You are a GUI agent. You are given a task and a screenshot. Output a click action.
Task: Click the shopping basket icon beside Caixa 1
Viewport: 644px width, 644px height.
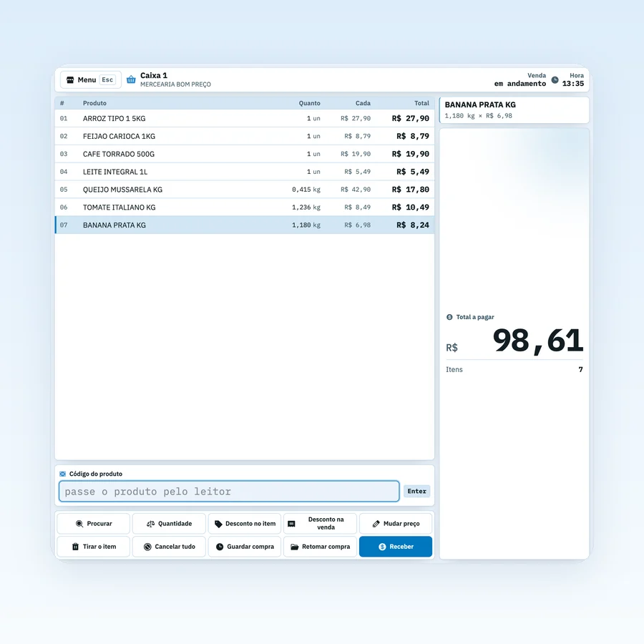[131, 79]
